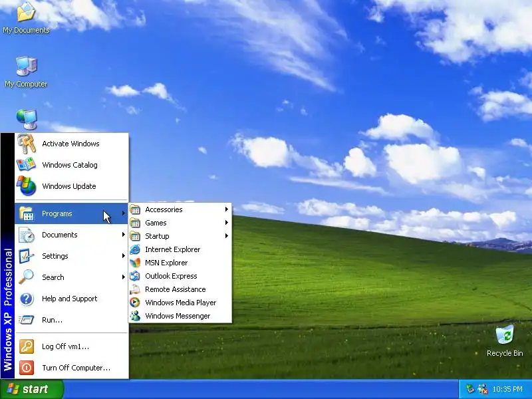Click the Remote Assistance icon
Viewport: 532px width, 399px height.
pos(135,289)
